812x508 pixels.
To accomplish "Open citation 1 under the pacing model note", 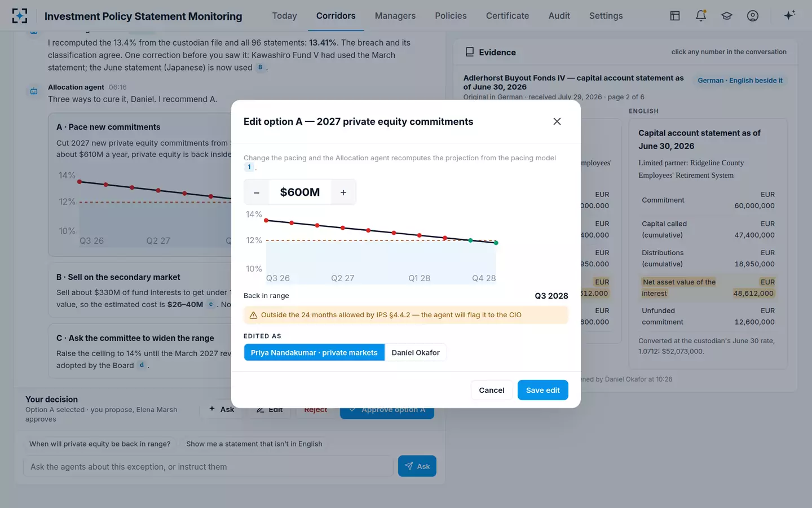I will coord(249,167).
